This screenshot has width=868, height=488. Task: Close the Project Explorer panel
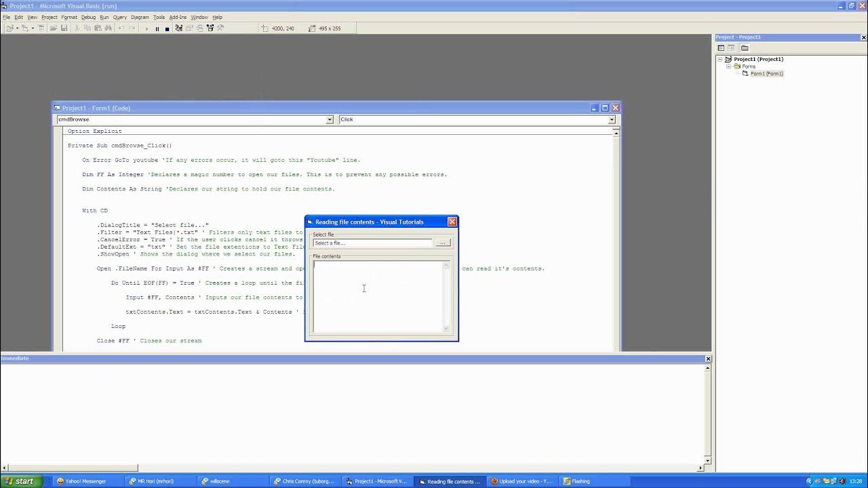tap(863, 37)
